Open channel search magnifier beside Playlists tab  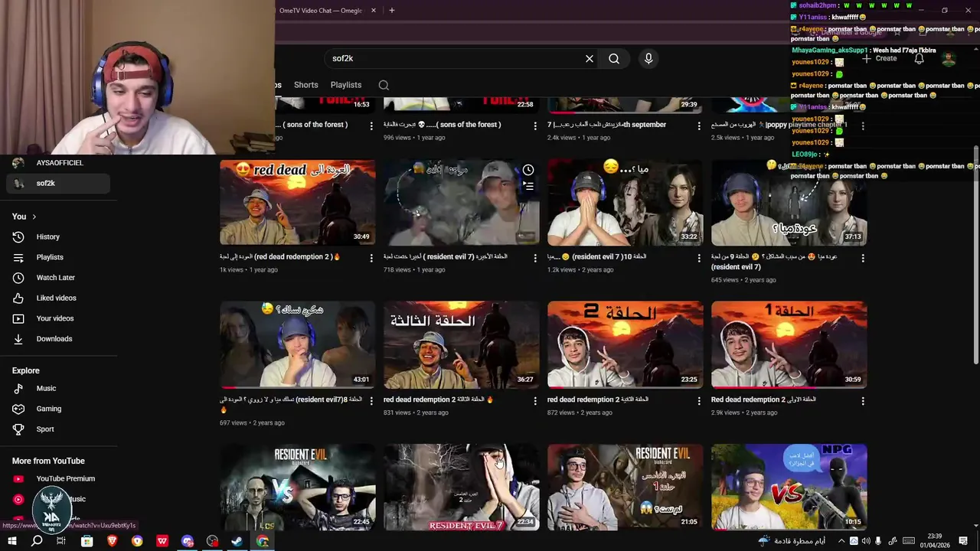(x=384, y=85)
